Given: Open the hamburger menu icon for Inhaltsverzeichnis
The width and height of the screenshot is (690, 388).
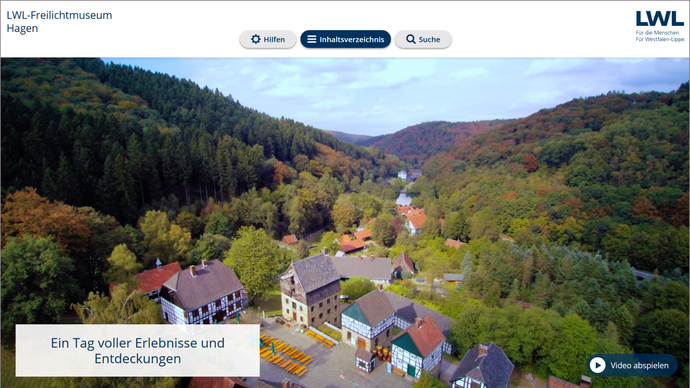Looking at the screenshot, I should coord(312,39).
